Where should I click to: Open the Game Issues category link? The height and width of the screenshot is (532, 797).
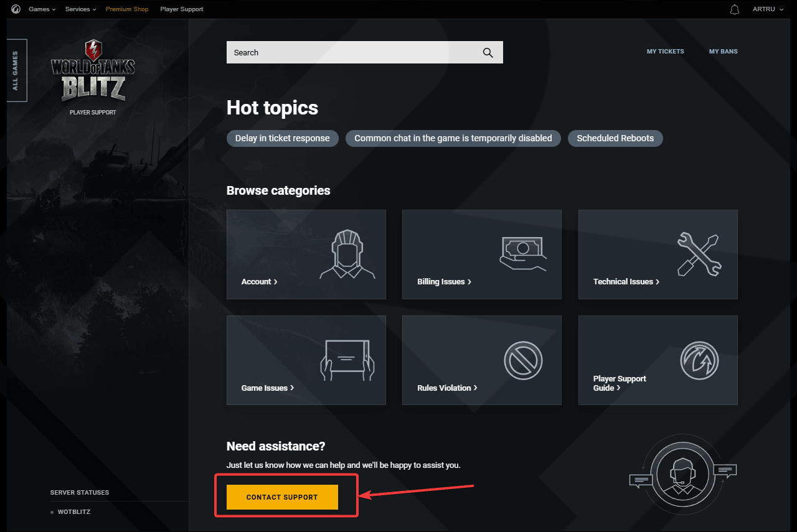point(267,388)
